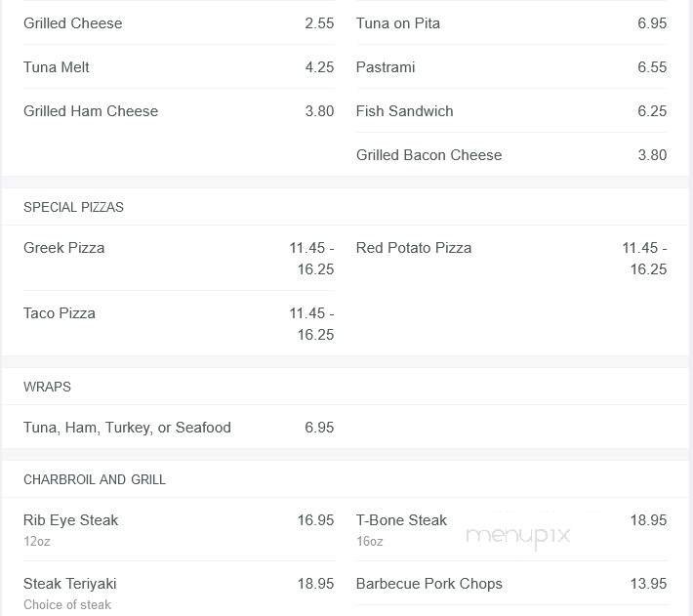Select the T-Bone Steak entry
The width and height of the screenshot is (693, 616).
[x=401, y=520]
